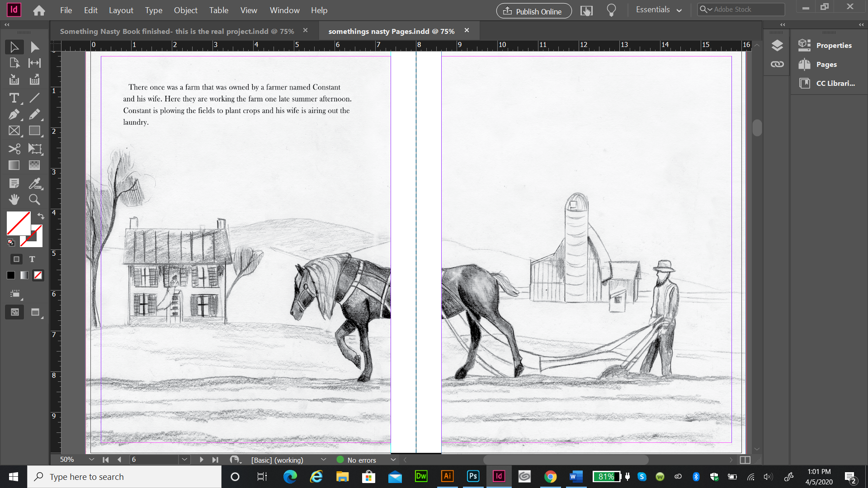This screenshot has width=868, height=488.
Task: Open the Pages panel
Action: coord(823,64)
